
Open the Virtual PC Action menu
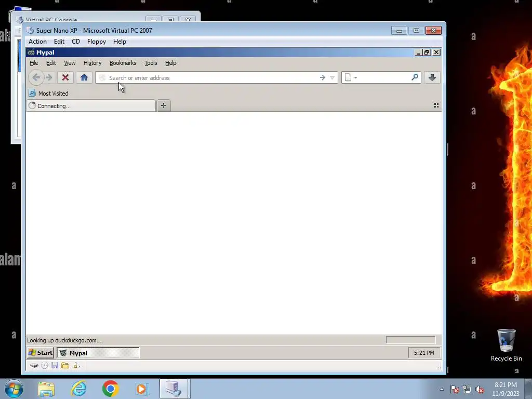tap(37, 42)
